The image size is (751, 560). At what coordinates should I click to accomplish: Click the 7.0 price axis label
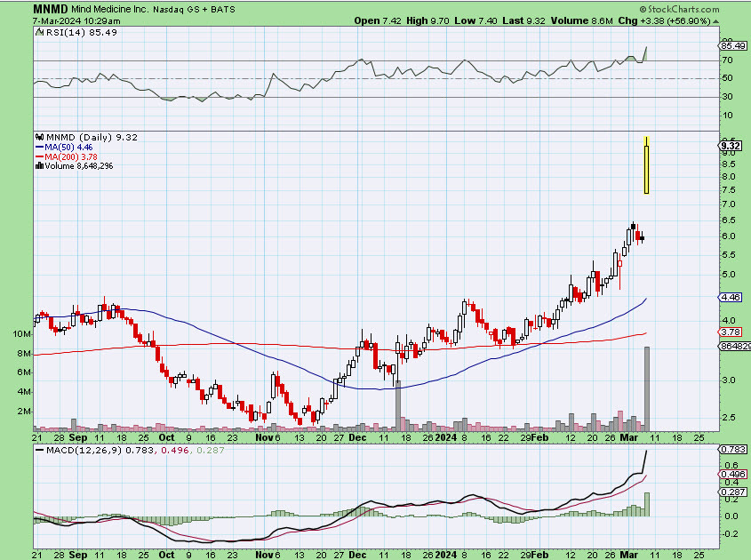point(729,204)
